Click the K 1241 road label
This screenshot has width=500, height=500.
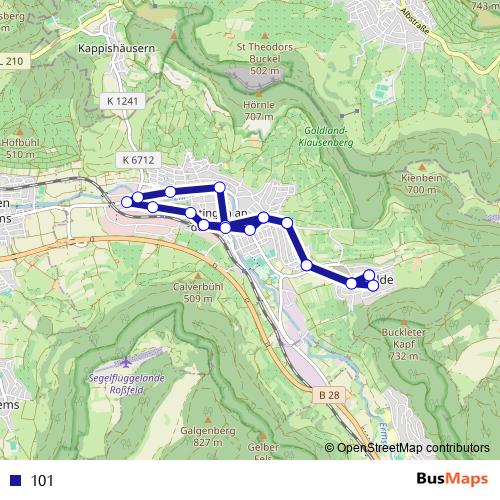click(122, 101)
